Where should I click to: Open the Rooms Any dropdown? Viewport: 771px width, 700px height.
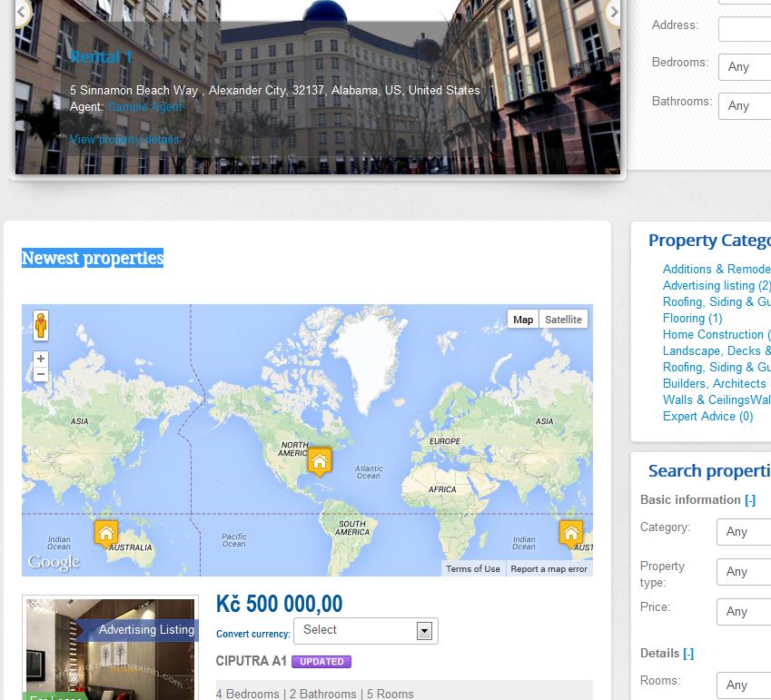(x=744, y=685)
